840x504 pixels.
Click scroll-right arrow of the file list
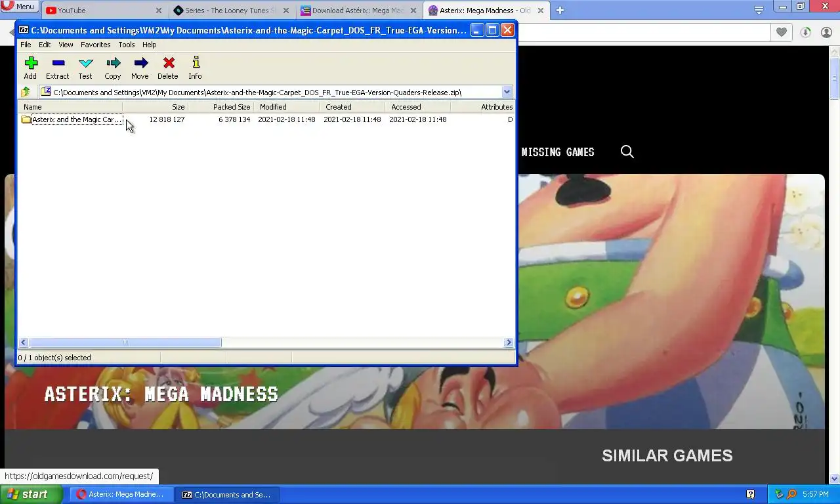click(x=509, y=342)
